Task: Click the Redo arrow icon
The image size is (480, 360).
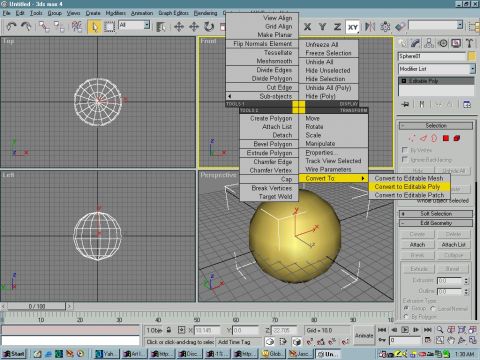Action: pos(26,26)
